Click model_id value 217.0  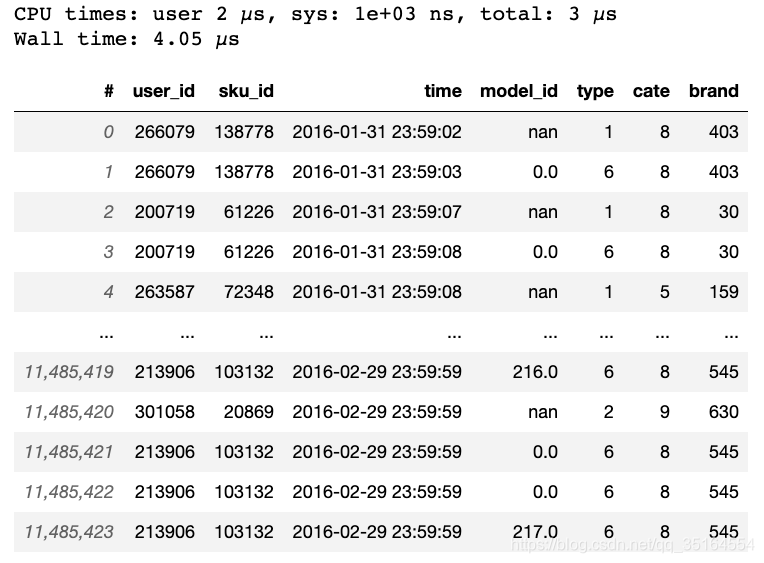534,532
